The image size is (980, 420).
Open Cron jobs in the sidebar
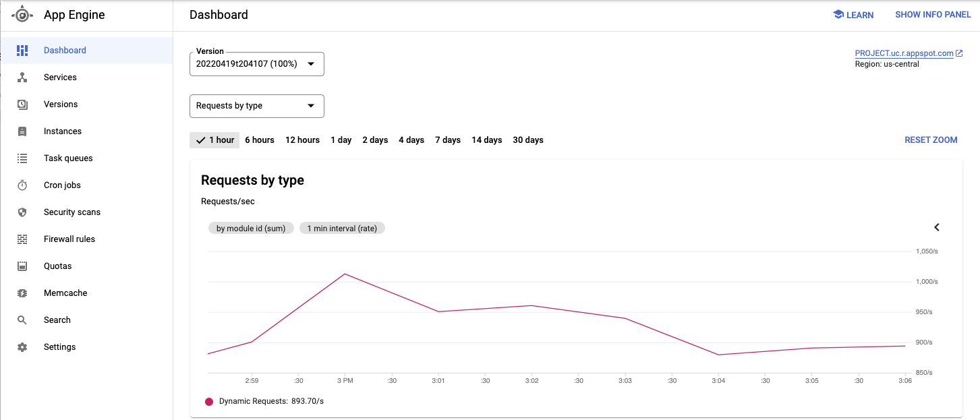coord(86,185)
